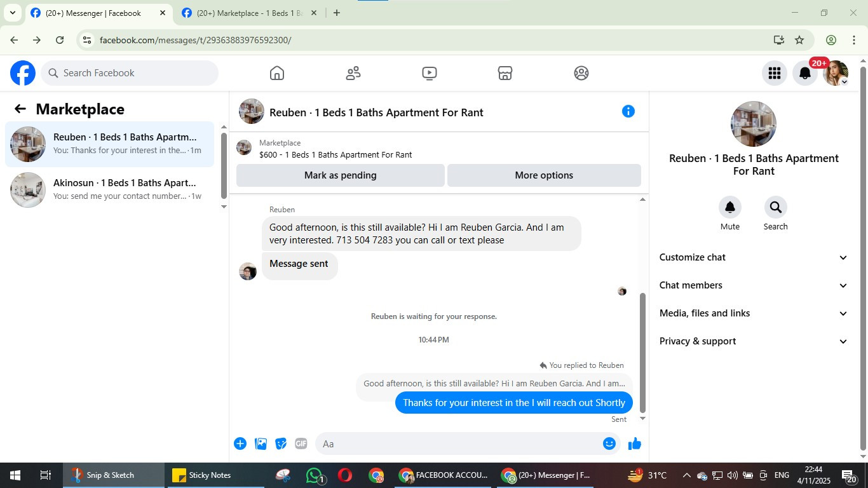This screenshot has width=868, height=488.
Task: Click the More options button
Action: pyautogui.click(x=544, y=175)
